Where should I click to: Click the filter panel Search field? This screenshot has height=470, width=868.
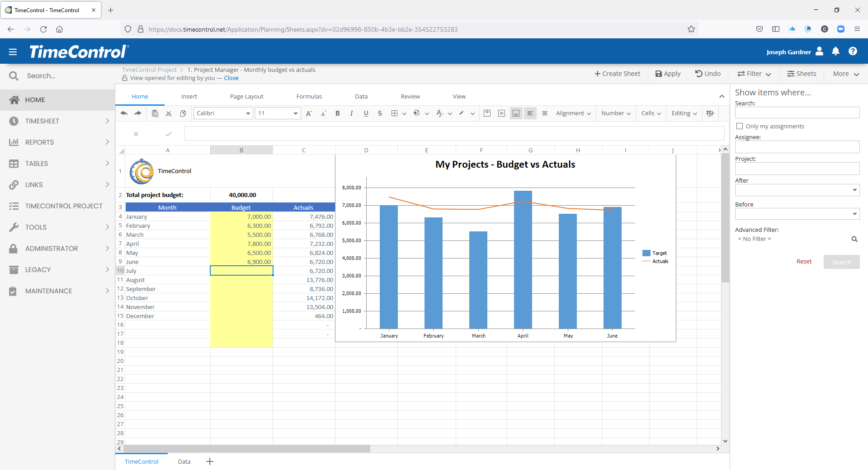pos(797,113)
